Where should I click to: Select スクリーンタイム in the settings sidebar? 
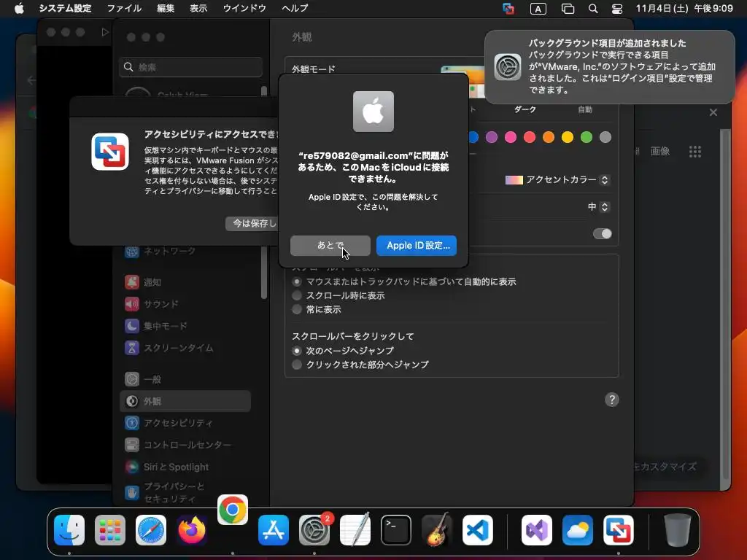tap(185, 348)
